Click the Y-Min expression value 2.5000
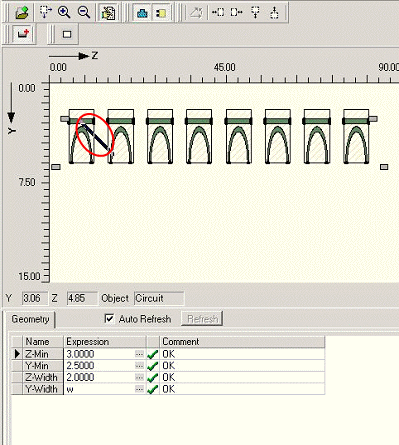This screenshot has height=445, width=399. click(80, 366)
